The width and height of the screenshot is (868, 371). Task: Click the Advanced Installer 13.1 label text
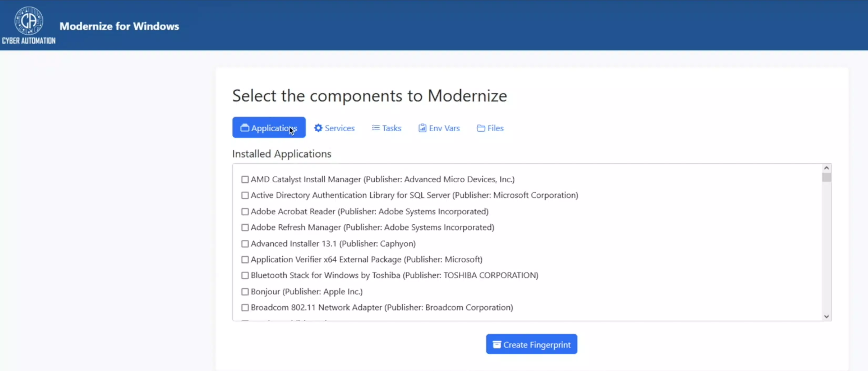point(333,244)
